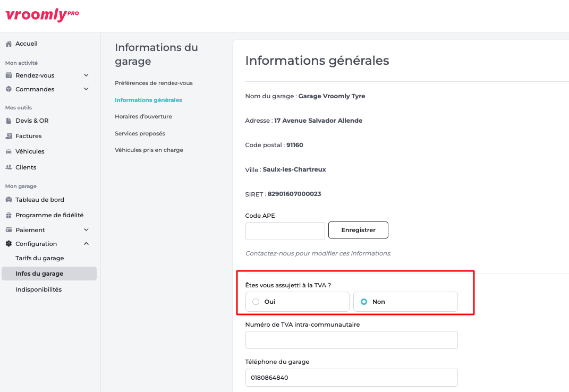Open Préférences de rendez-vous link
Image resolution: width=569 pixels, height=392 pixels.
(x=154, y=83)
